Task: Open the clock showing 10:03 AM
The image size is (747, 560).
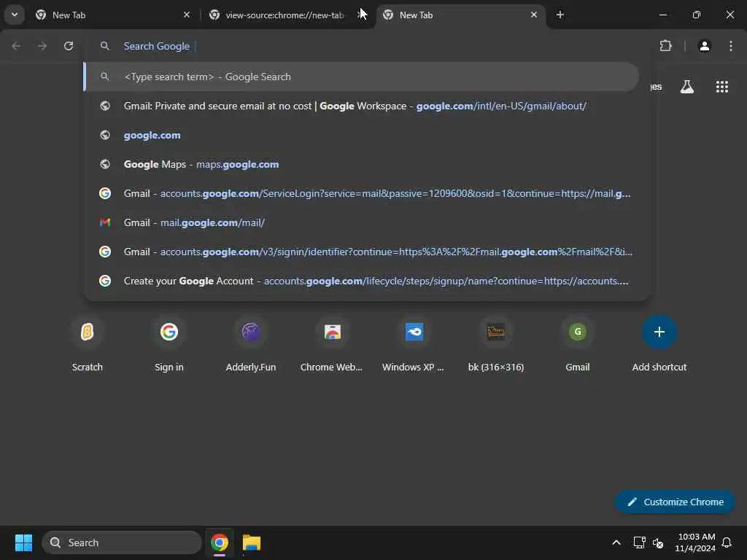Action: 695,542
